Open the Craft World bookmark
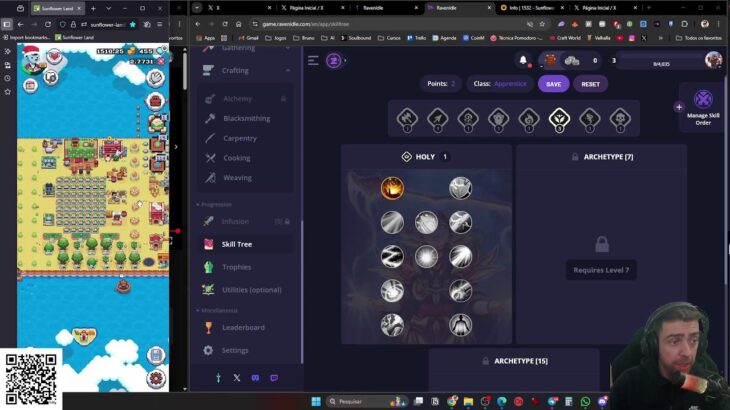Screen dimensions: 730x410 coord(564,38)
